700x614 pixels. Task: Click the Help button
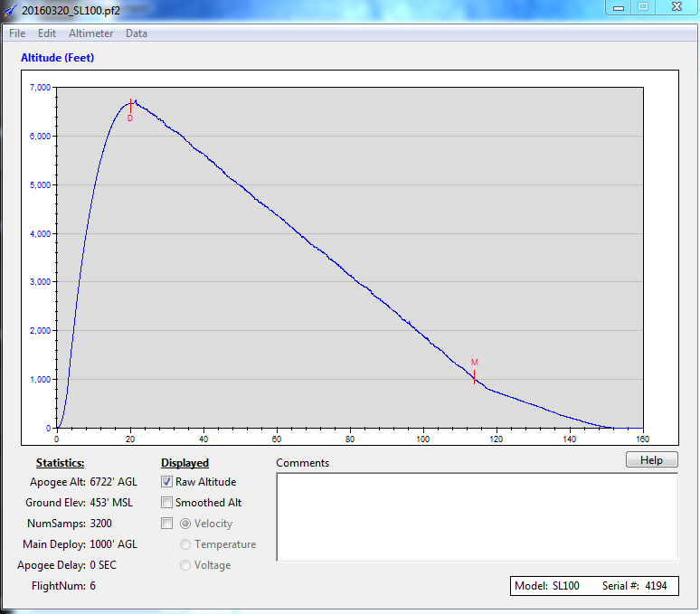click(652, 460)
